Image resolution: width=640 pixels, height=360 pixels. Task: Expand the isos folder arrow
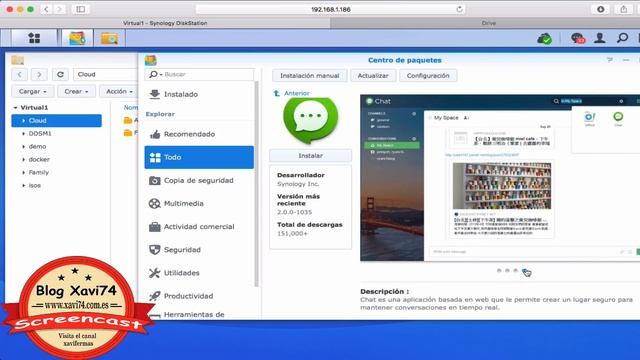24,186
